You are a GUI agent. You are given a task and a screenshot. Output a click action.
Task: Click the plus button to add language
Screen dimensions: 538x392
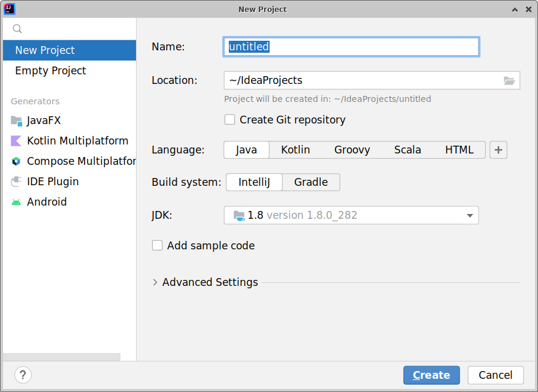pyautogui.click(x=498, y=150)
